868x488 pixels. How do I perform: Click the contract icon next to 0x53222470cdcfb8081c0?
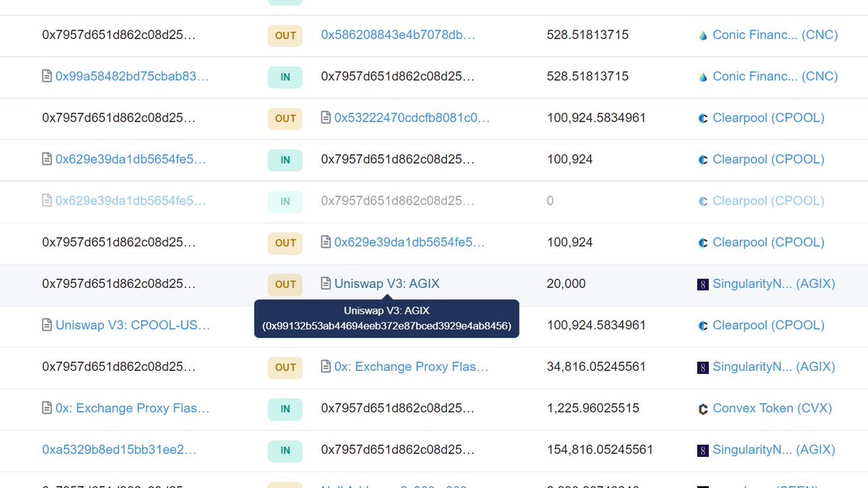point(325,118)
